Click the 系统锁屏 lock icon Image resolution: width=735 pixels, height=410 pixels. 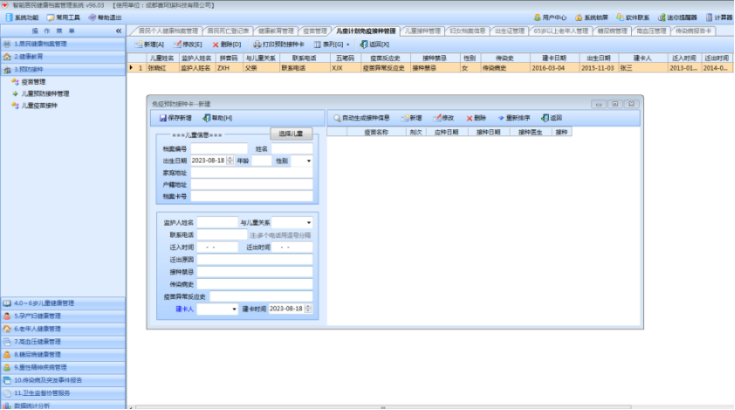coord(578,17)
